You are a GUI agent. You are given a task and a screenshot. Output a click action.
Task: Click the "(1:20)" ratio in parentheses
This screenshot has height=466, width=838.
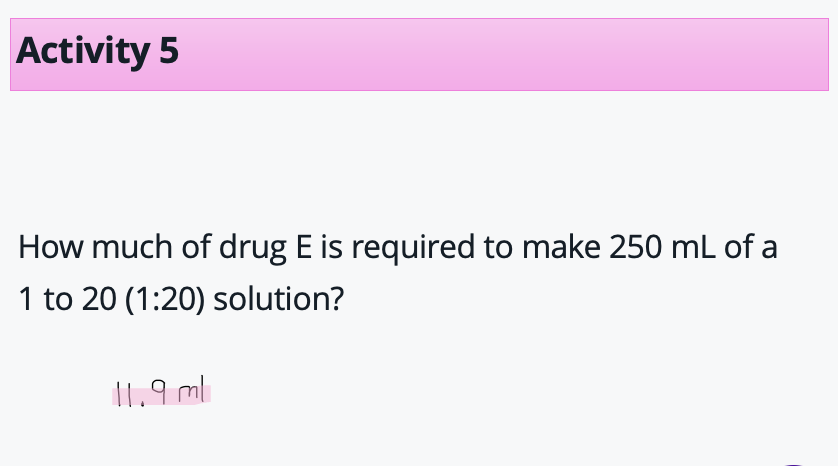click(167, 299)
